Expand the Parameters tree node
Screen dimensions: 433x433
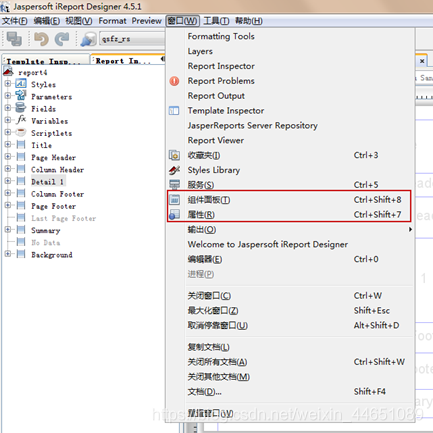(x=8, y=96)
